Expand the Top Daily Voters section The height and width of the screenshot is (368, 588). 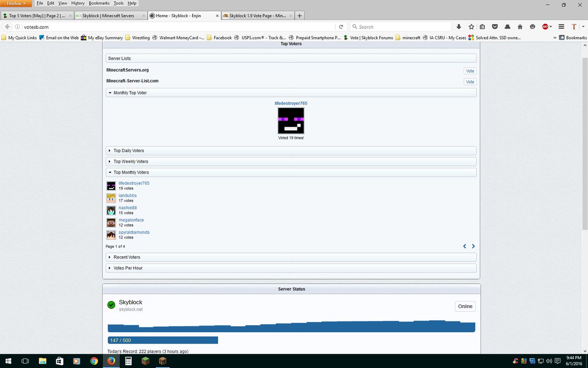pos(291,151)
